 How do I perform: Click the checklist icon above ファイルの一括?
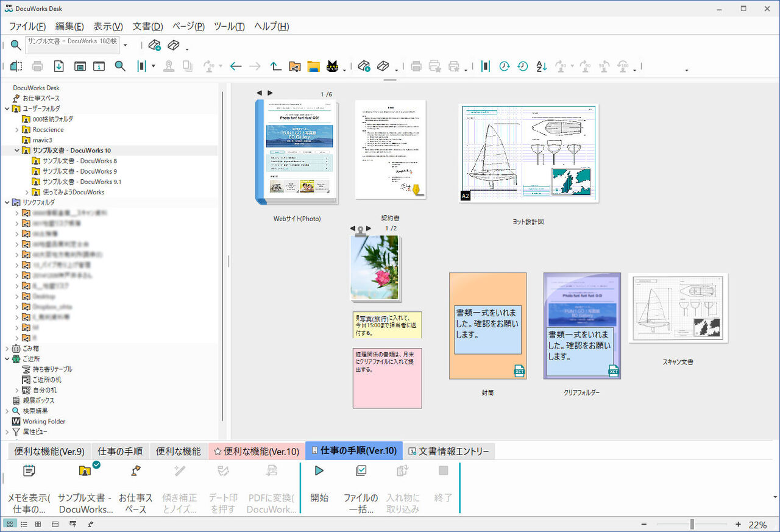coord(361,470)
